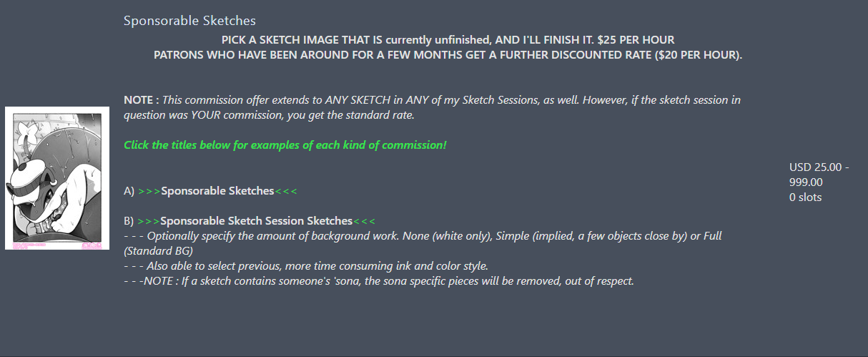This screenshot has width=868, height=357.
Task: Click the 'PICK A SKETCH IMAGE' headline
Action: tap(448, 40)
